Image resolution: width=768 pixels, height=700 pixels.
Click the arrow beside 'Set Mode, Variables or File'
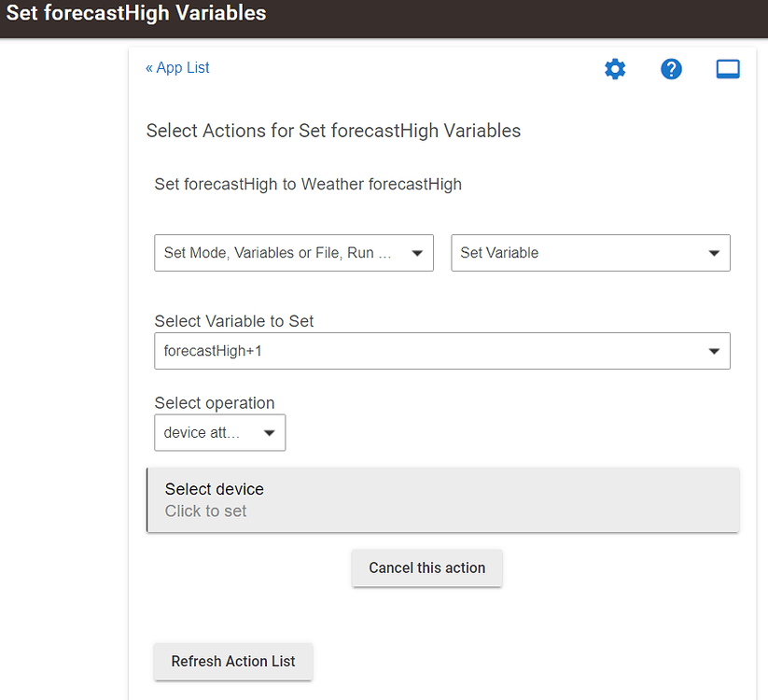pyautogui.click(x=417, y=253)
